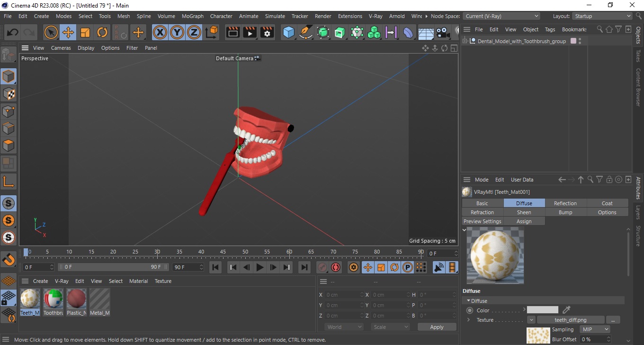Switch to Polygons mode
Screen dimensions: 644x345
(x=9, y=145)
